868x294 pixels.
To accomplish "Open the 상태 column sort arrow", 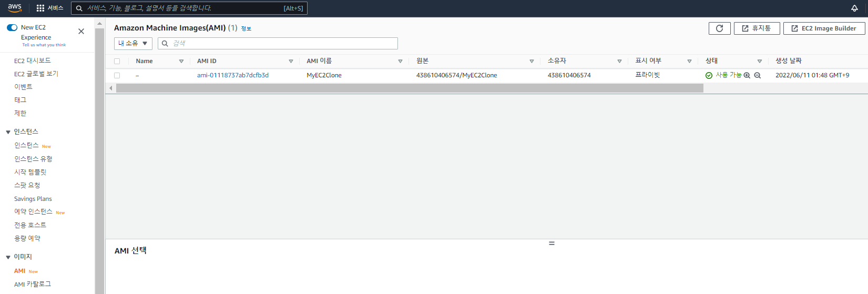I will [759, 62].
